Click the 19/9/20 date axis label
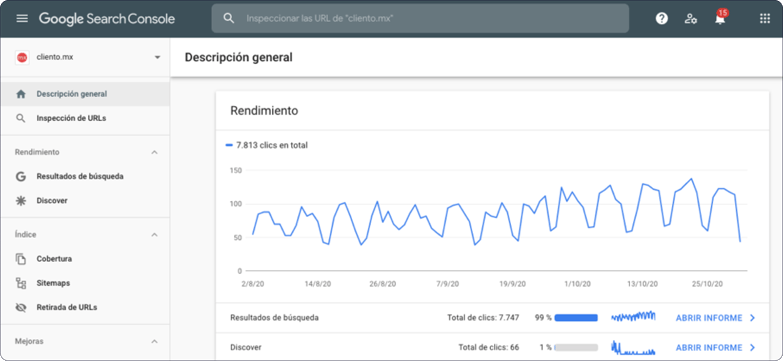Image resolution: width=783 pixels, height=361 pixels. [513, 284]
